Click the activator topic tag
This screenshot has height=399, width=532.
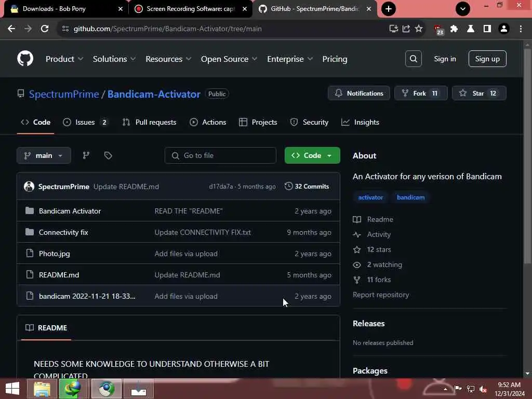point(370,197)
